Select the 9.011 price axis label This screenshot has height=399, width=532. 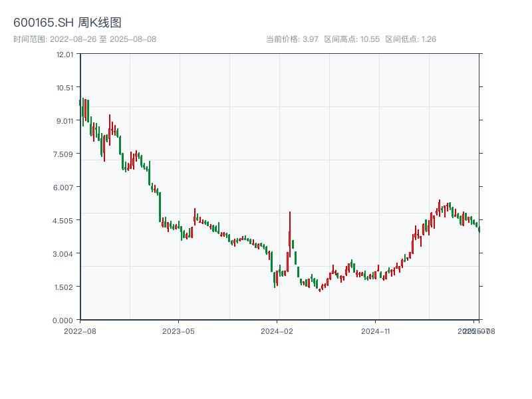[x=65, y=120]
